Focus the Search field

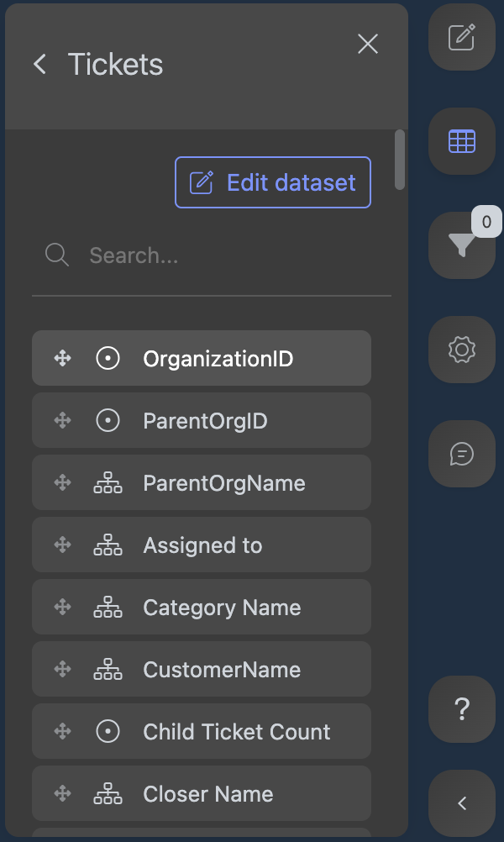click(212, 255)
